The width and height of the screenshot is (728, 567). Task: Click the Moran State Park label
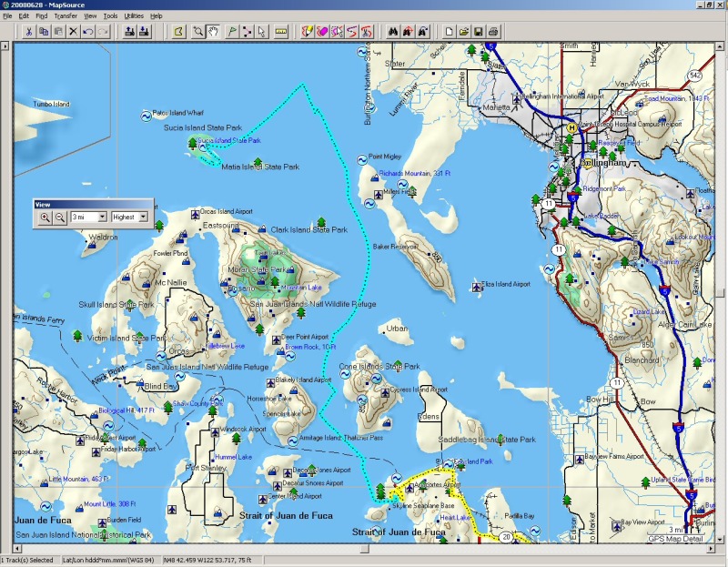257,269
